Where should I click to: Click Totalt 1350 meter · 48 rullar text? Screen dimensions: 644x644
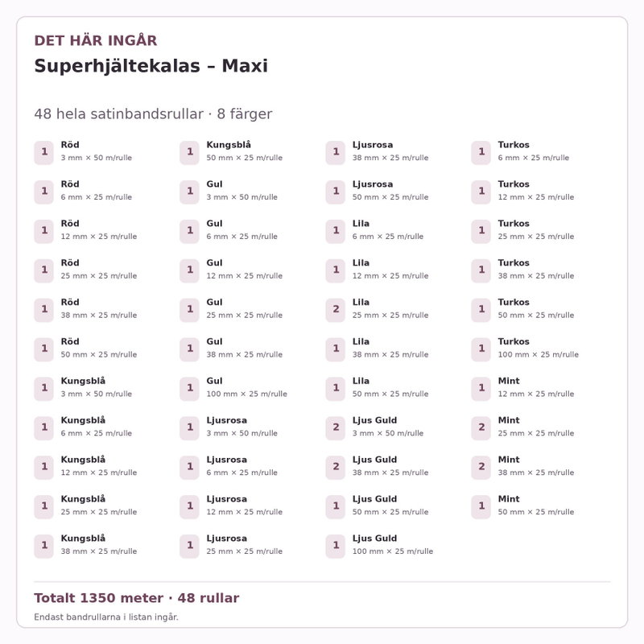(x=137, y=598)
